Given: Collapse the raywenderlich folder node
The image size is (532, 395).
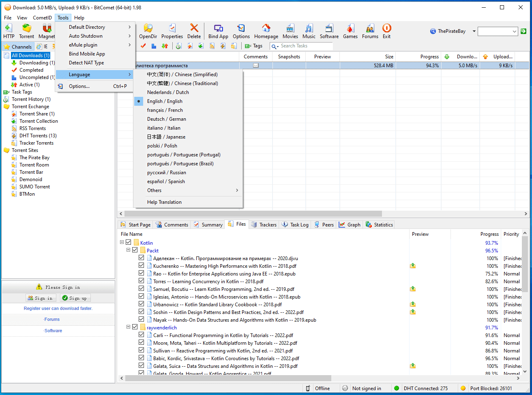Looking at the screenshot, I should (129, 327).
